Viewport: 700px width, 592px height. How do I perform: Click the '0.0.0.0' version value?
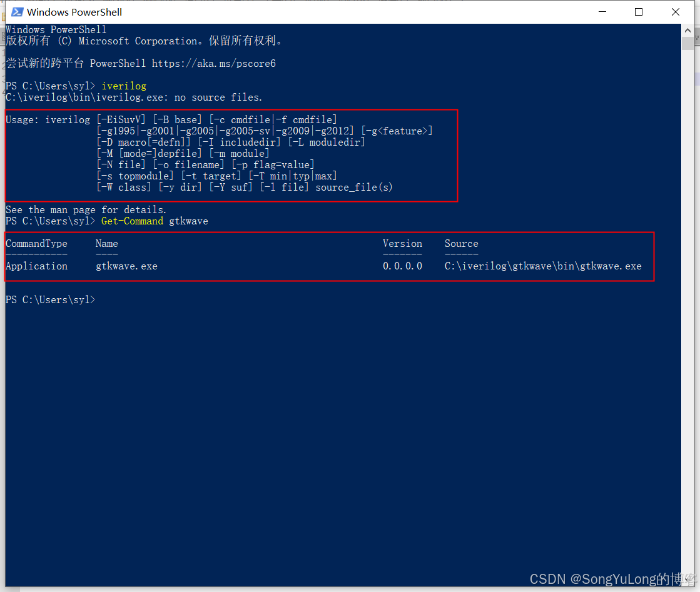(402, 266)
